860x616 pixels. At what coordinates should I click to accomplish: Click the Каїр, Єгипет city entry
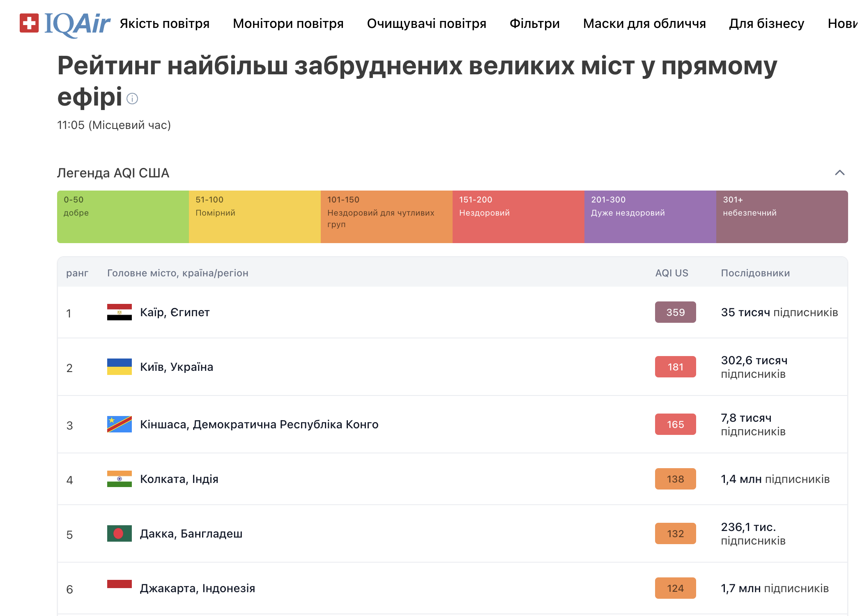pyautogui.click(x=175, y=312)
